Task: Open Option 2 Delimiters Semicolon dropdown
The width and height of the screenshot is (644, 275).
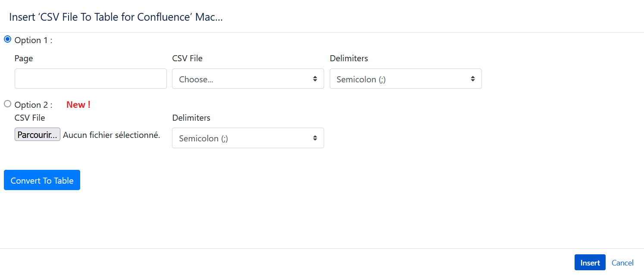Action: point(248,138)
